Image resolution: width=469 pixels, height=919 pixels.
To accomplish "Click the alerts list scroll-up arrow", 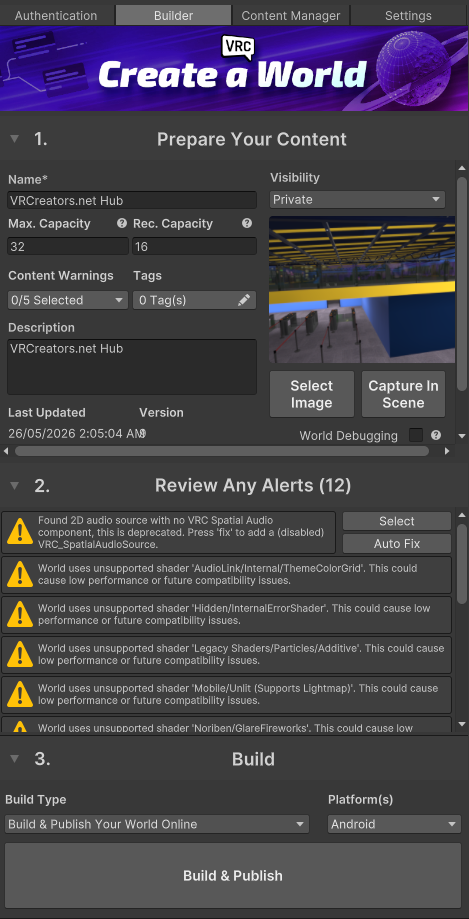I will point(462,516).
